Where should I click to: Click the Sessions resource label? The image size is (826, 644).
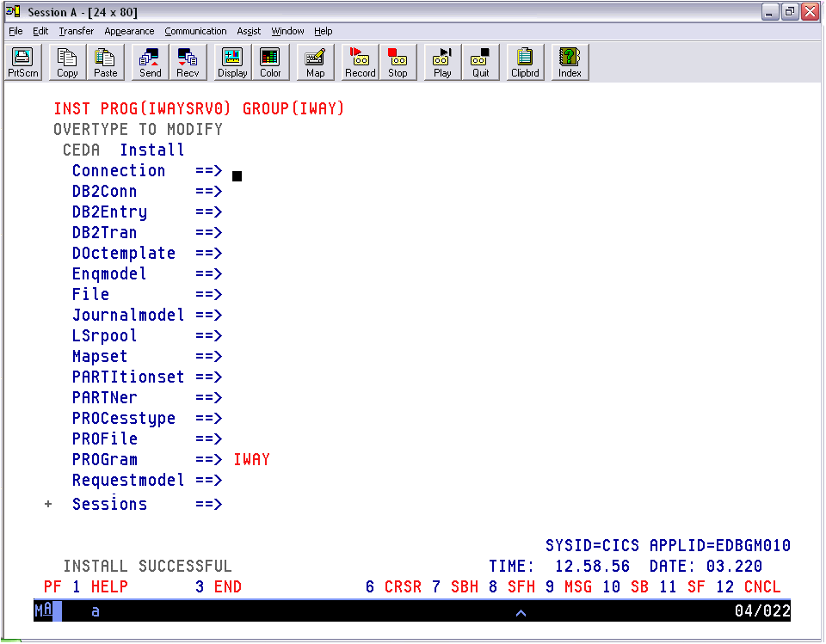pyautogui.click(x=109, y=505)
